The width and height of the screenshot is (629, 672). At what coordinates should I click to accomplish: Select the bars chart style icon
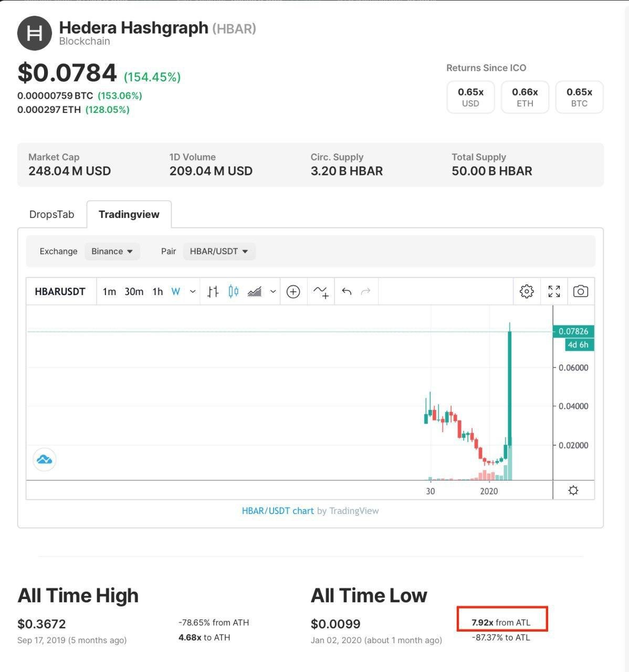[213, 291]
